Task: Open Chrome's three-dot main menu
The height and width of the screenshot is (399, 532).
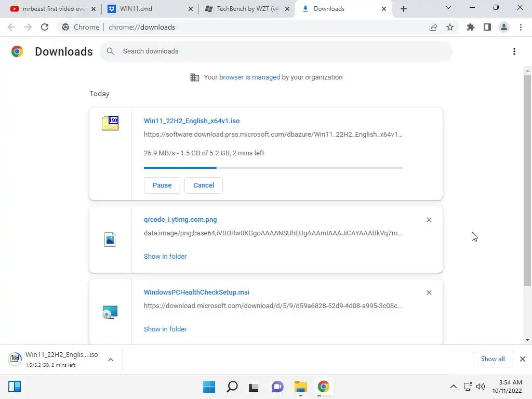Action: point(521,27)
